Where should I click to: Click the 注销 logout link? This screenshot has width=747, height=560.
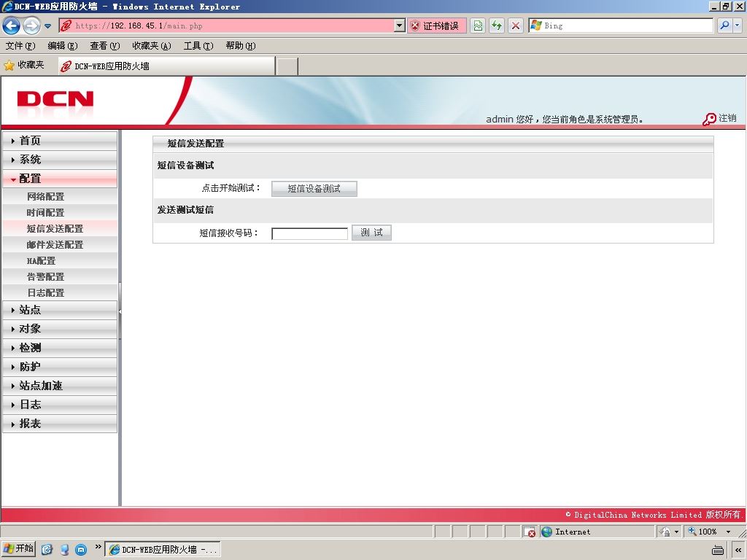pos(727,118)
